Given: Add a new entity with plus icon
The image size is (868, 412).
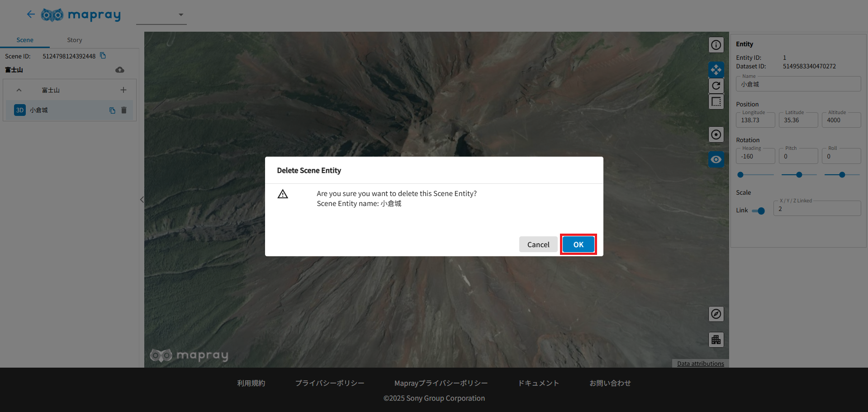Looking at the screenshot, I should tap(123, 90).
